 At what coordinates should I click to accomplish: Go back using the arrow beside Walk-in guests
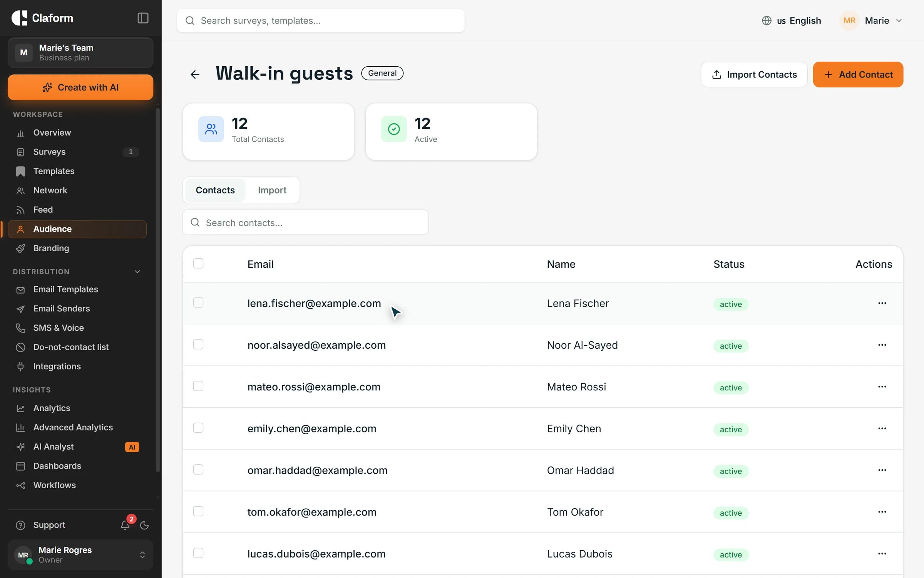[195, 74]
